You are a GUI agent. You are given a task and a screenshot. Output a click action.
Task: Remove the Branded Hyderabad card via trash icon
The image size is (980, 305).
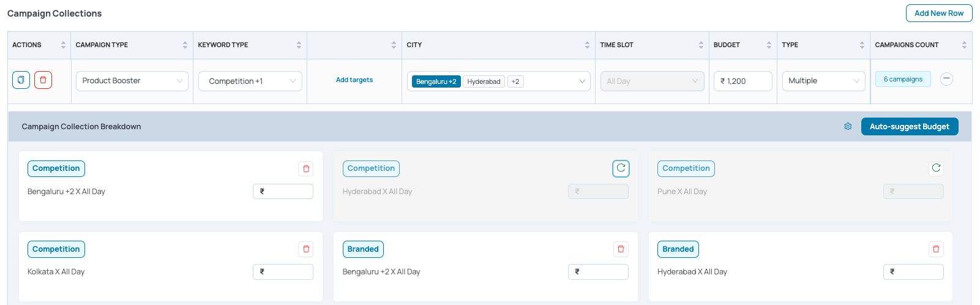point(936,249)
